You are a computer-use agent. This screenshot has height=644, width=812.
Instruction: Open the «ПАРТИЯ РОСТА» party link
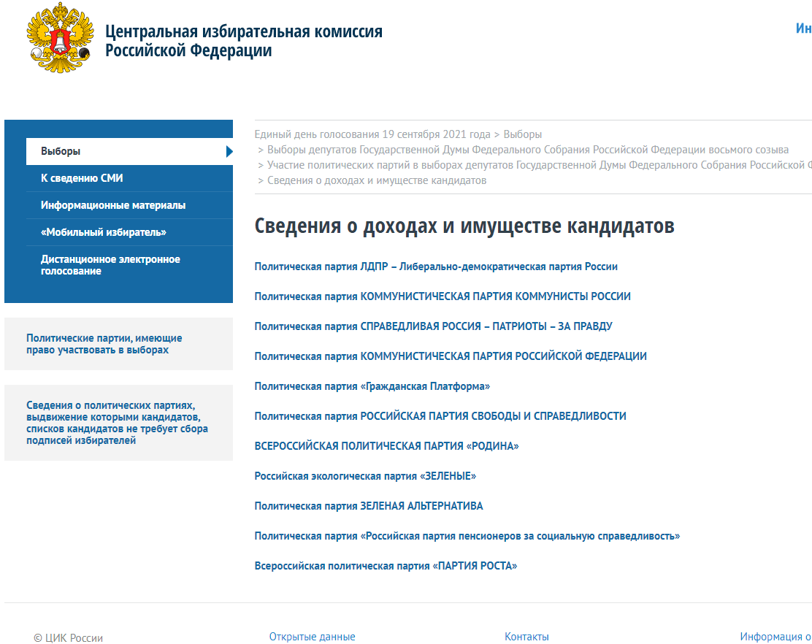tap(386, 566)
